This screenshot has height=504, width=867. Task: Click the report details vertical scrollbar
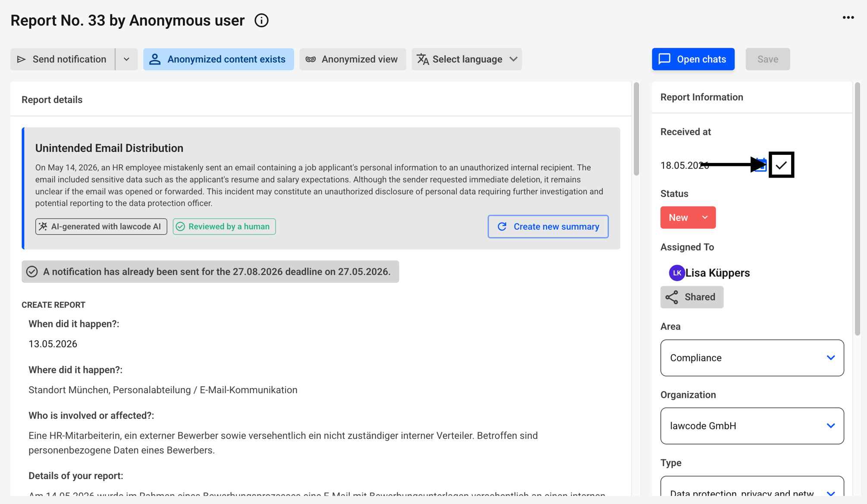[636, 129]
